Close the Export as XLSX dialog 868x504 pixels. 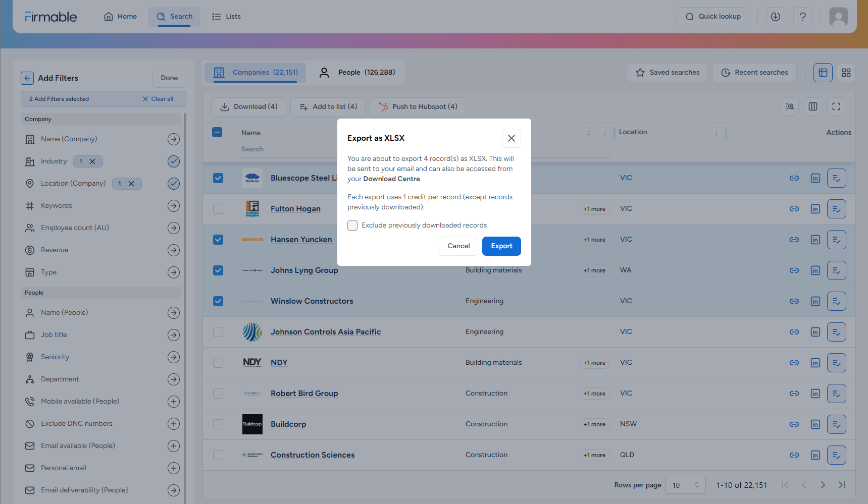point(512,138)
